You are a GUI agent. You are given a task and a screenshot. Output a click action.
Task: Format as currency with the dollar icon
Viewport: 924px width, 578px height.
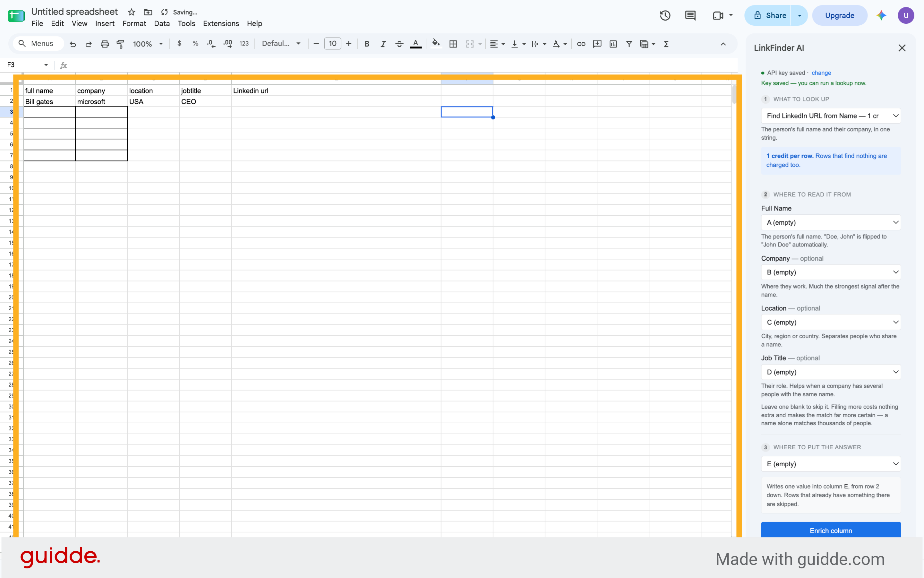pos(179,44)
